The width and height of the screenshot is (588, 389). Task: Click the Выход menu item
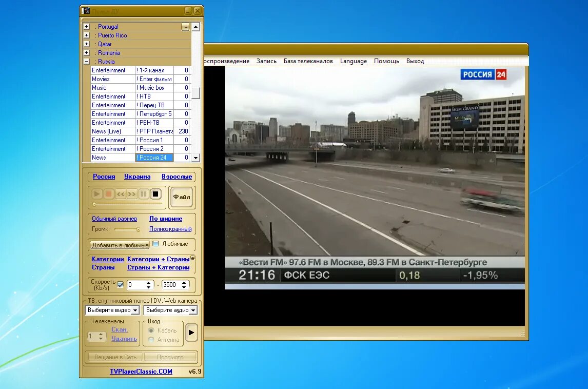[x=415, y=61]
